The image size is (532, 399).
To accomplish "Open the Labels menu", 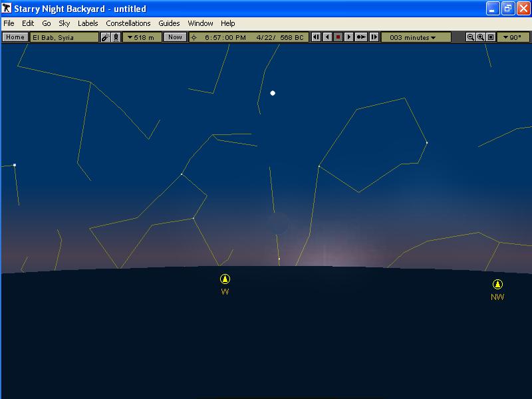I will (x=88, y=23).
